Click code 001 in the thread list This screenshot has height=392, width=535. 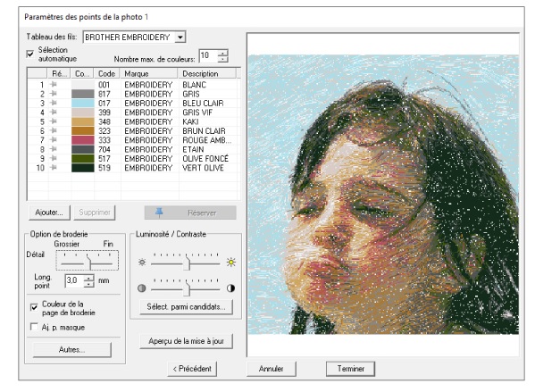104,85
